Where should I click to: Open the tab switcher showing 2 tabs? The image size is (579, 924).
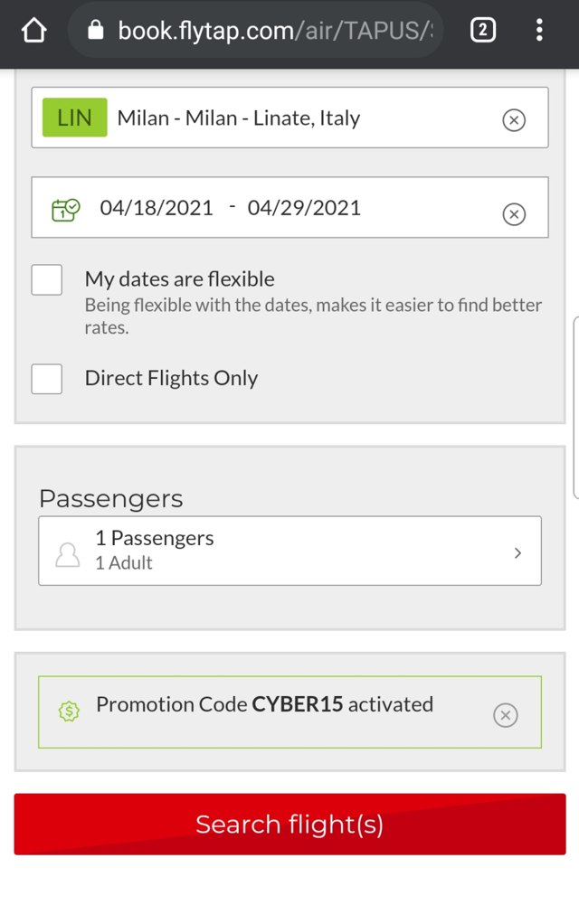pyautogui.click(x=482, y=31)
